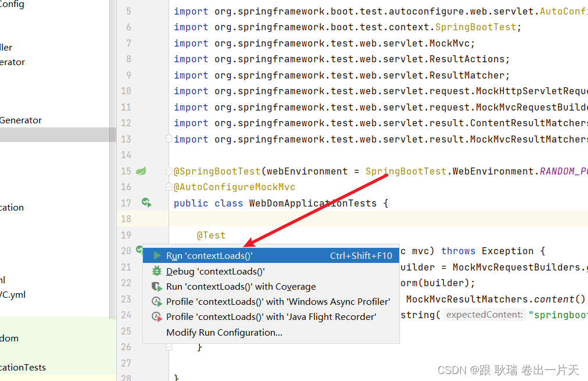This screenshot has width=588, height=381.
Task: Choose Run 'contextLoads()' with Coverage
Action: pyautogui.click(x=271, y=287)
